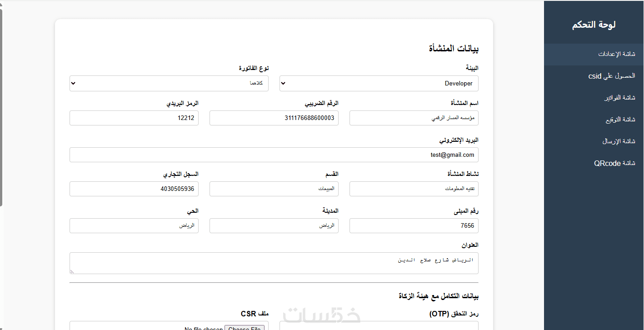
Task: Open the شاشة الإعدادات sidebar item
Action: coord(594,54)
